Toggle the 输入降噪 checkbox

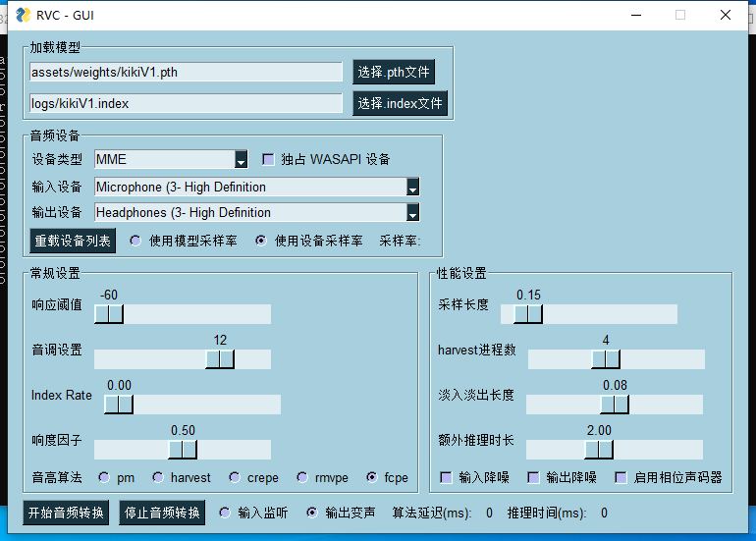446,477
